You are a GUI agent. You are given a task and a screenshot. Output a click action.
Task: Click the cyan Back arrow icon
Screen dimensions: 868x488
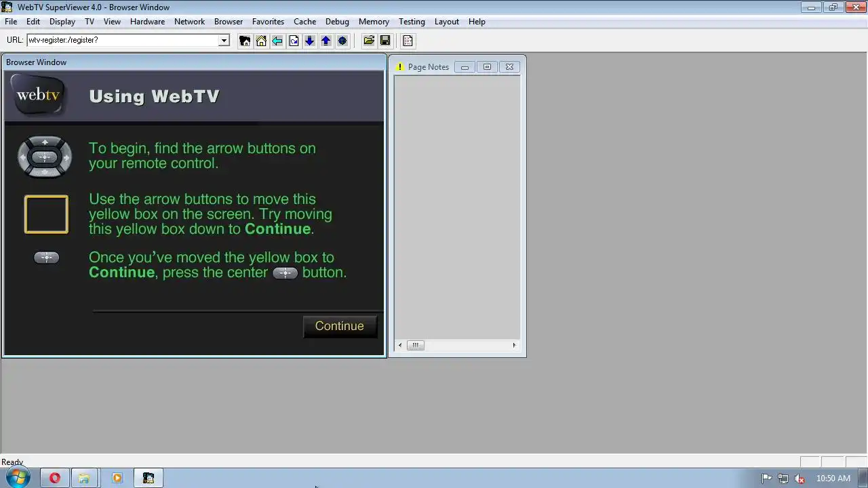277,41
